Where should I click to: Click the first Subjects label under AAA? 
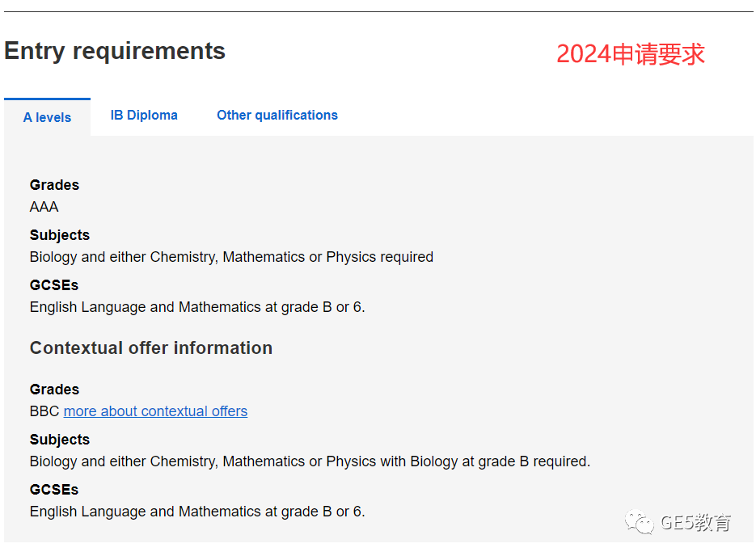tap(60, 235)
